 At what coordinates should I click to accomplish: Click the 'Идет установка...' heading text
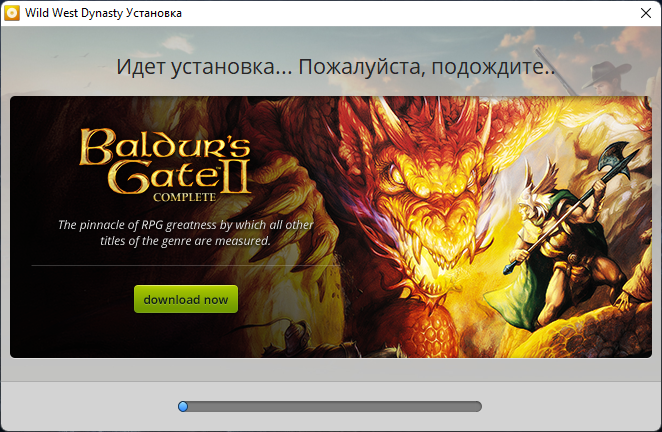pos(336,67)
